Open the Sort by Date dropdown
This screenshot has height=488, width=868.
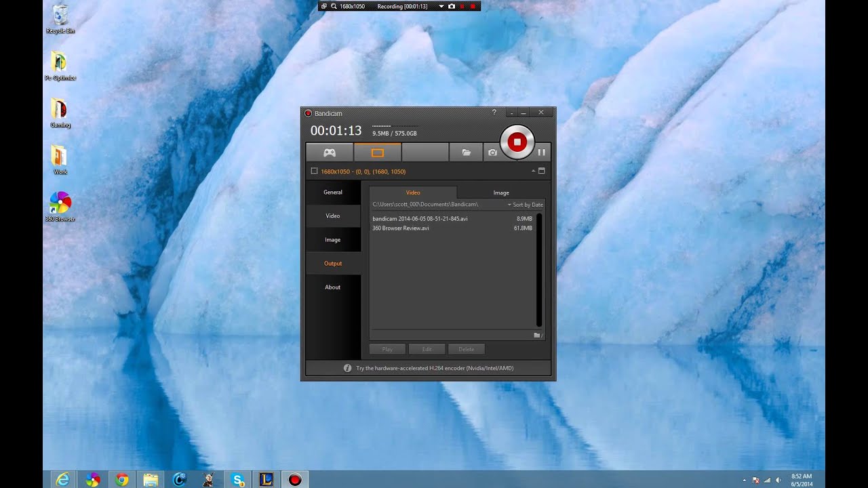[x=526, y=205]
